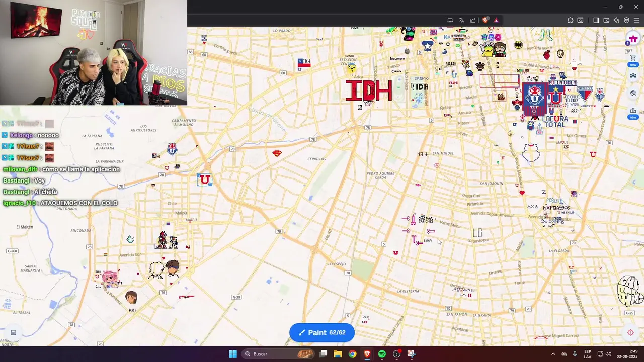Viewport: 644px width, 362px height.
Task: Click the blue Paint 62/62 button
Action: point(322,332)
